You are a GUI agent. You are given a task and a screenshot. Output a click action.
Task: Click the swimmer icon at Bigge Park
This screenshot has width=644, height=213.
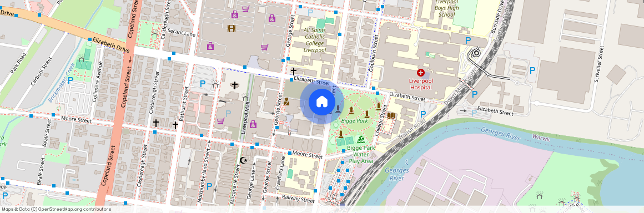coord(361,140)
